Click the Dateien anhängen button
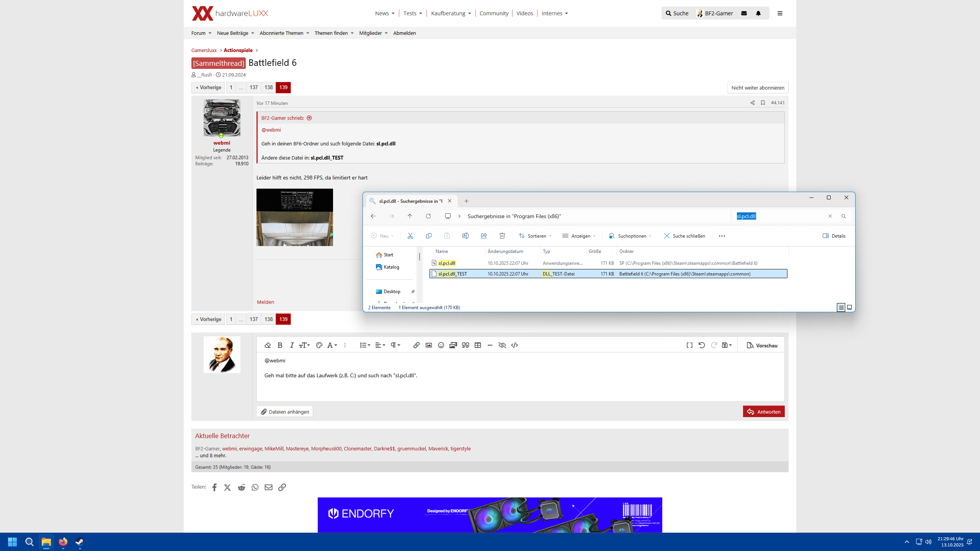Viewport: 980px width, 551px height. tap(285, 412)
